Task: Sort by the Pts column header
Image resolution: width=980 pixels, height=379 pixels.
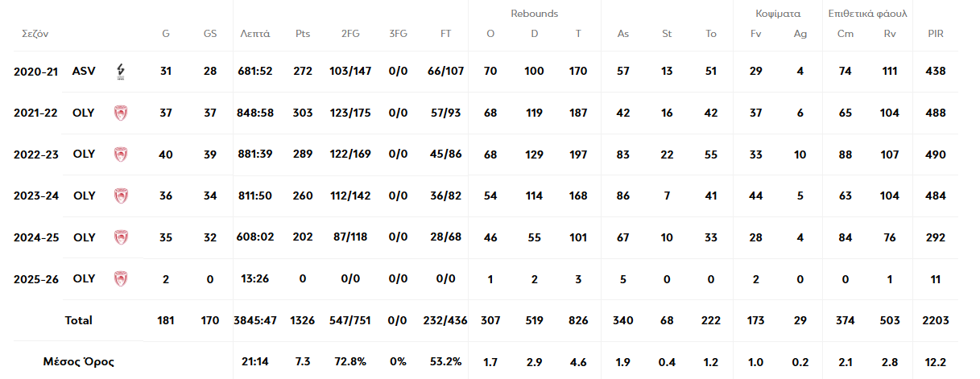Action: pyautogui.click(x=303, y=34)
